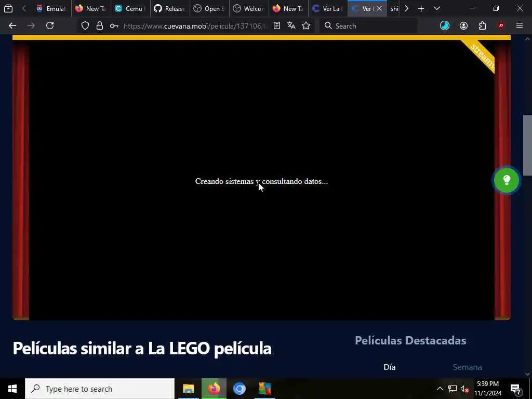
Task: Click 'Películas similar a La LEGO película' heading
Action: [x=142, y=349]
